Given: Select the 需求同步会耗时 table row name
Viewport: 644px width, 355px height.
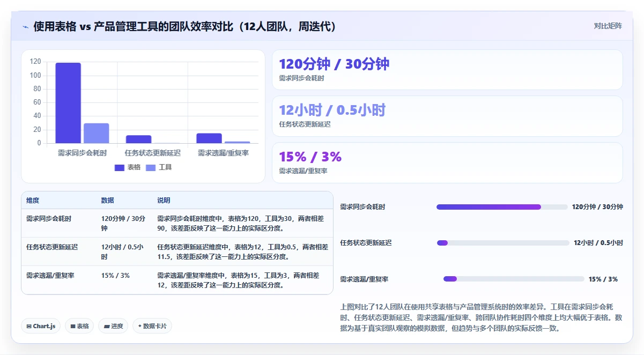Looking at the screenshot, I should pyautogui.click(x=49, y=219).
